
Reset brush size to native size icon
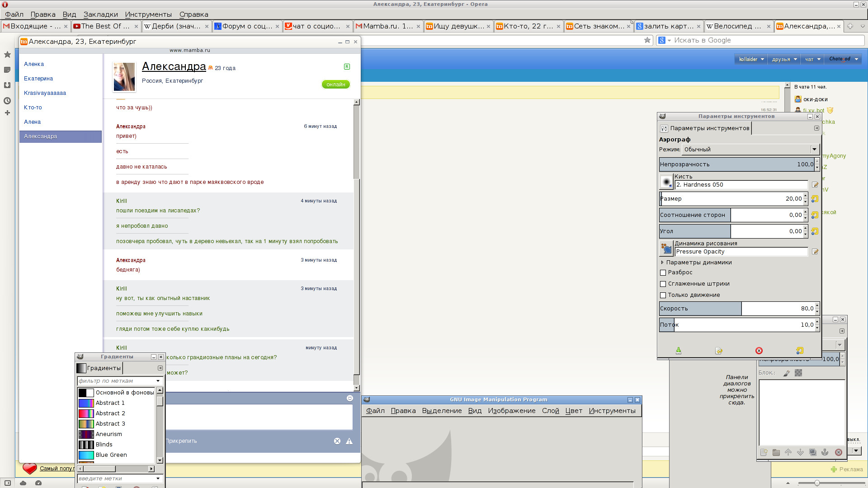[x=815, y=199]
